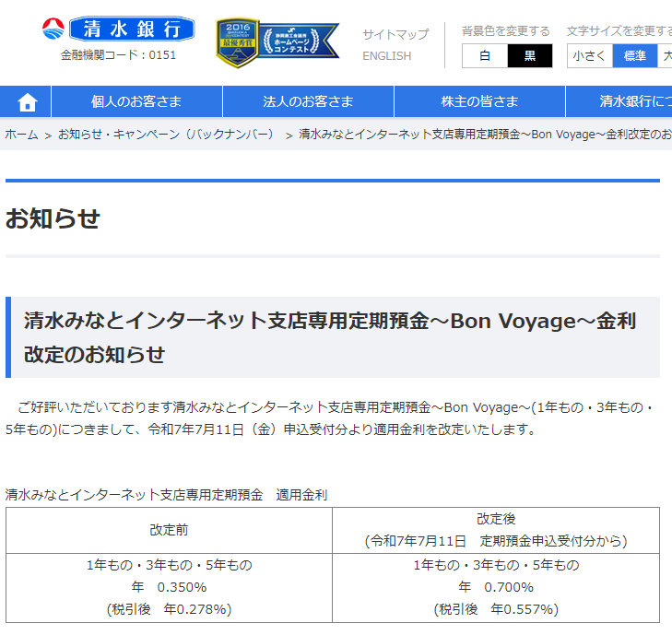The image size is (672, 635).
Task: Open お知らせ・キャンペーン(バックナンバー) breadcrumb link
Action: click(x=165, y=135)
